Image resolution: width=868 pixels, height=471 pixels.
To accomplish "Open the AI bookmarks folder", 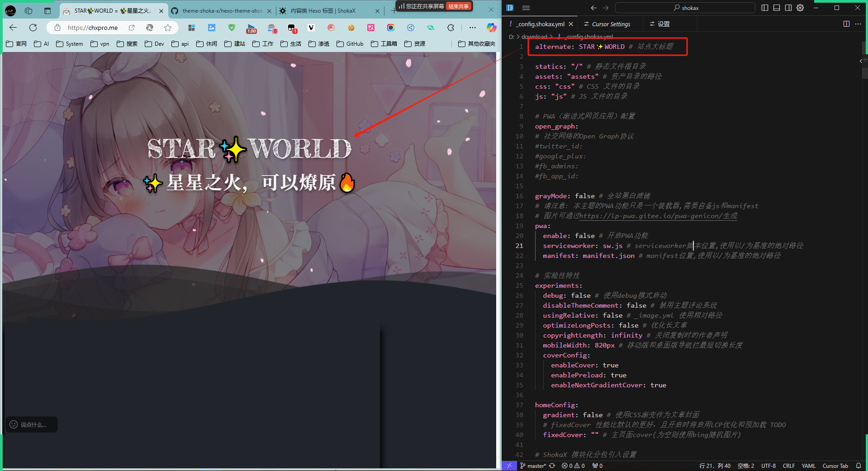I will pos(42,44).
